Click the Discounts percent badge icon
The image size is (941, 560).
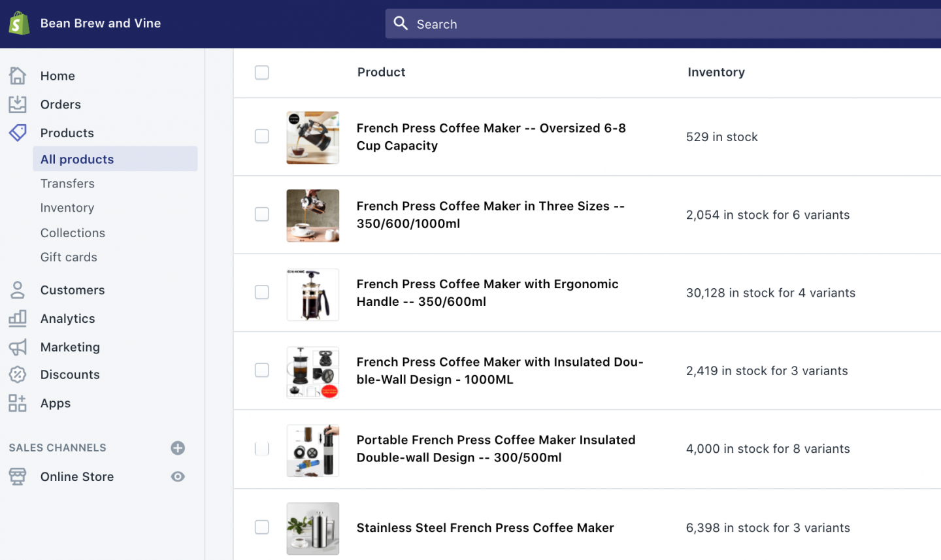(18, 374)
